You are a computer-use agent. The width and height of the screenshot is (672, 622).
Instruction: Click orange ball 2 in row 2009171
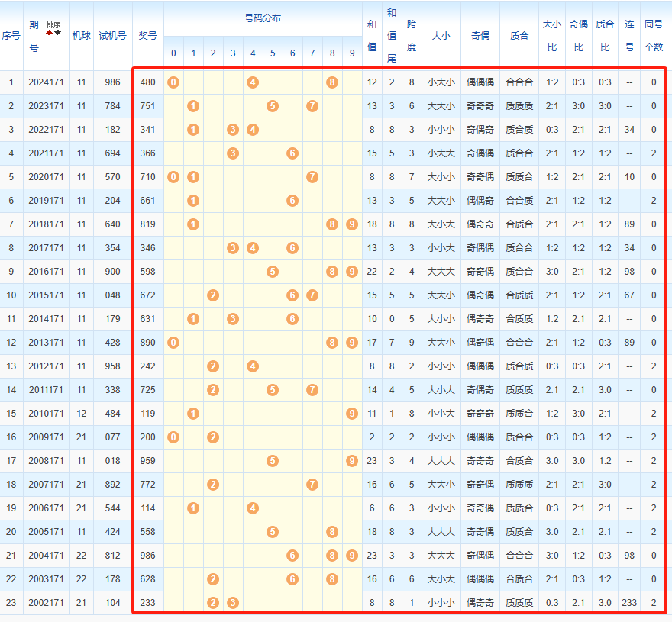(x=213, y=437)
